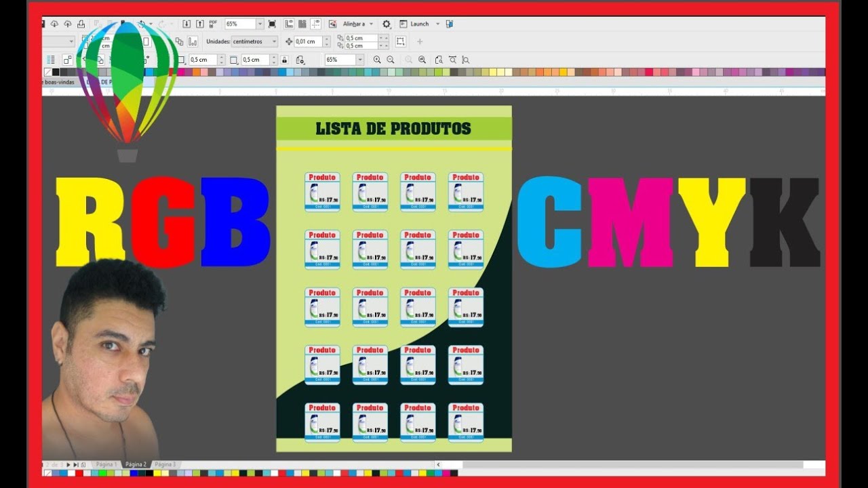This screenshot has width=868, height=488.
Task: Click the Launch button
Action: [414, 24]
